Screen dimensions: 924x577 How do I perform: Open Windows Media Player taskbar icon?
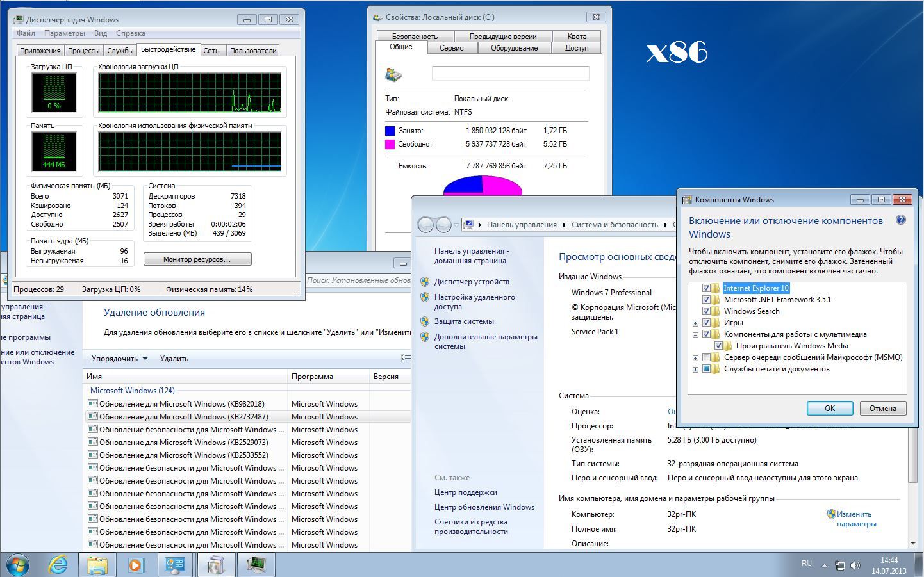[x=136, y=565]
